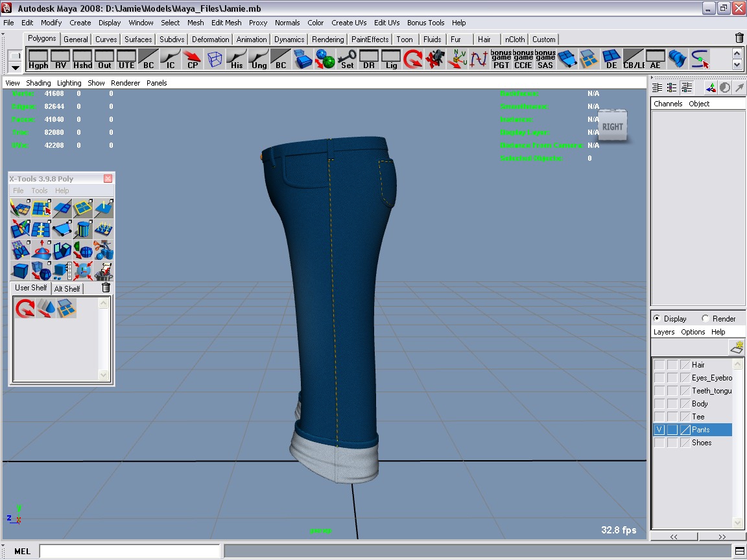The height and width of the screenshot is (560, 747).
Task: Click the bonus game PGT shelf icon
Action: (501, 60)
